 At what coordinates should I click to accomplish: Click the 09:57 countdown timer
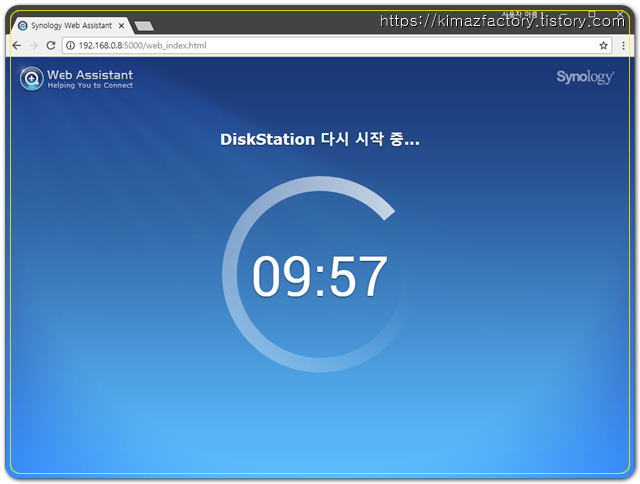pos(320,276)
